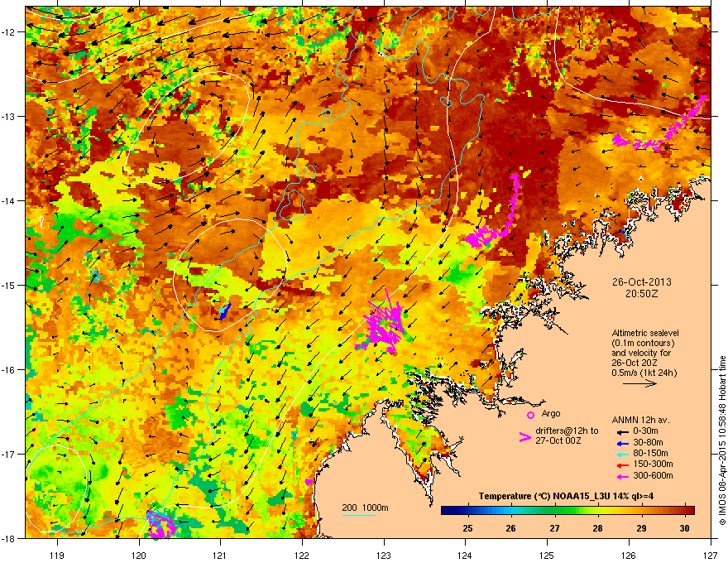
Task: Click the blue 30-80m legend arrow
Action: coord(622,443)
